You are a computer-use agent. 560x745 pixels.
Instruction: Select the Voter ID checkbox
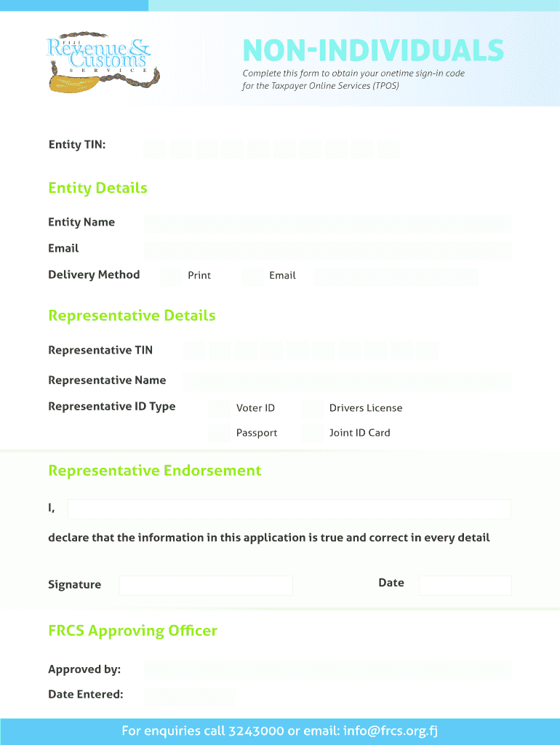pyautogui.click(x=219, y=407)
